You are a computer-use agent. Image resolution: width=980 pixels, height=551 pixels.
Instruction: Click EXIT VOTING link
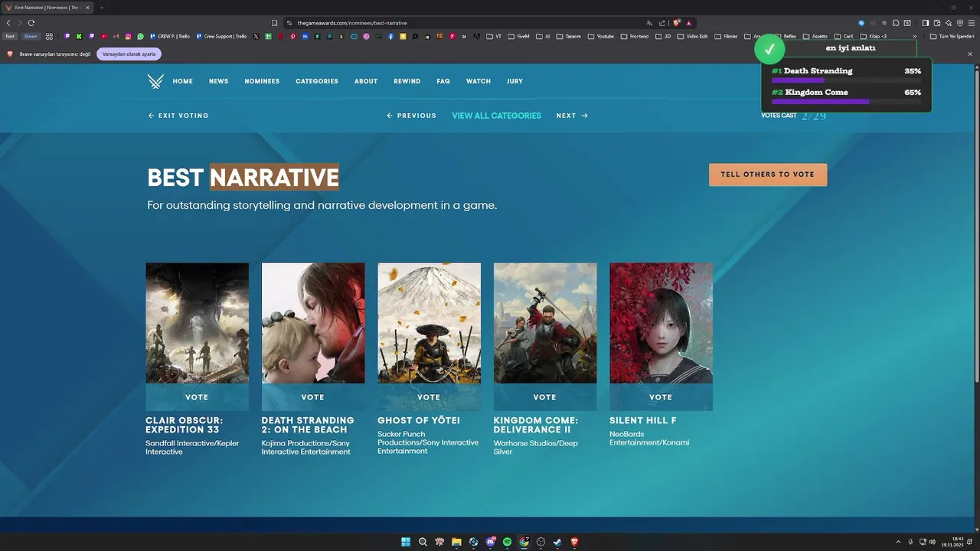pyautogui.click(x=178, y=116)
